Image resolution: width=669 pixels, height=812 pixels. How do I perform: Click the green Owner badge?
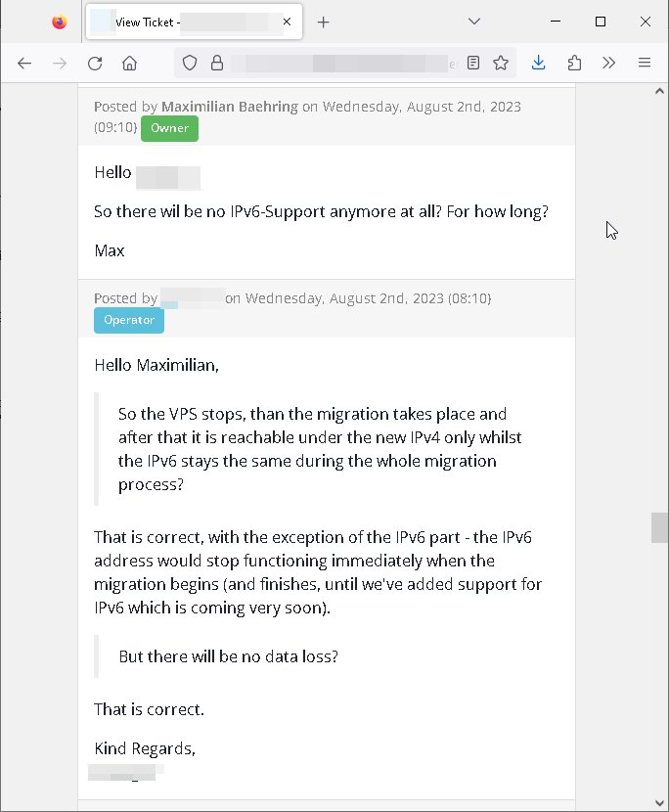169,128
